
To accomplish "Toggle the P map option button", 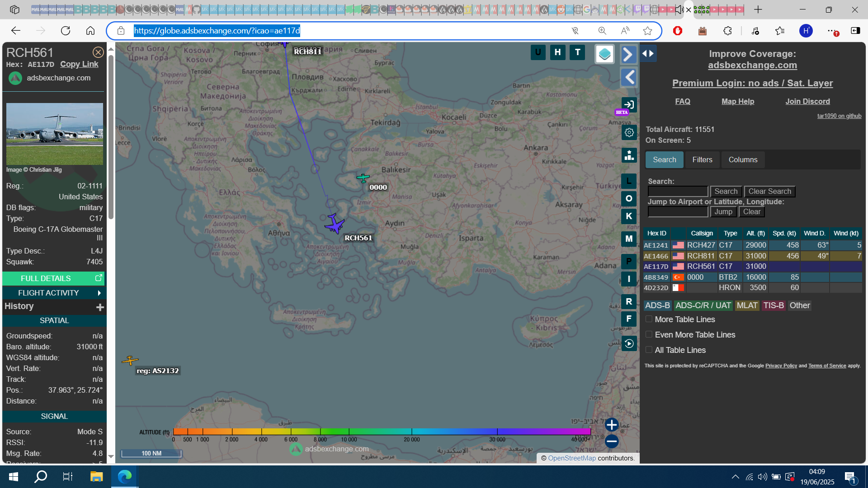I will coord(629,261).
